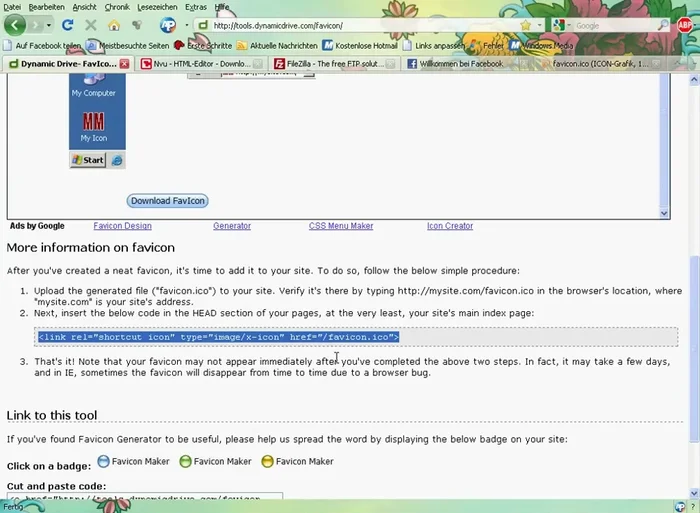Image resolution: width=700 pixels, height=513 pixels.
Task: Open the back/forward history dropdown
Action: click(x=49, y=25)
